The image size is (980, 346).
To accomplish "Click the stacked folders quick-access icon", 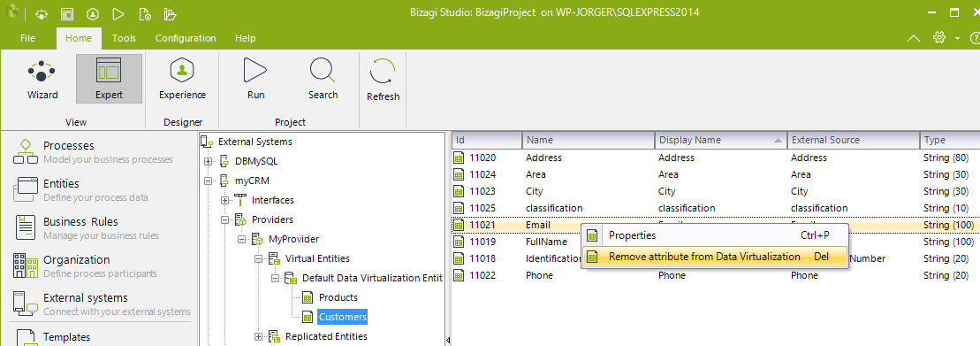I will [x=170, y=13].
